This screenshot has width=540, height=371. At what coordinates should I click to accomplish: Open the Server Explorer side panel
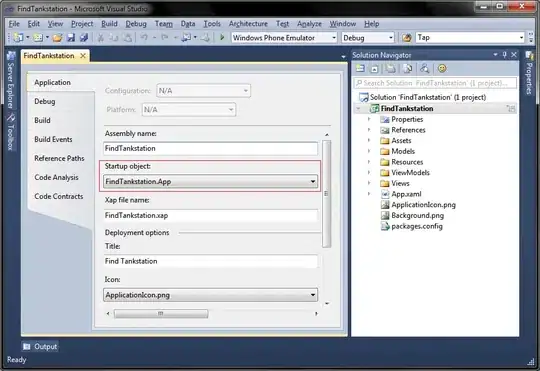pyautogui.click(x=11, y=80)
